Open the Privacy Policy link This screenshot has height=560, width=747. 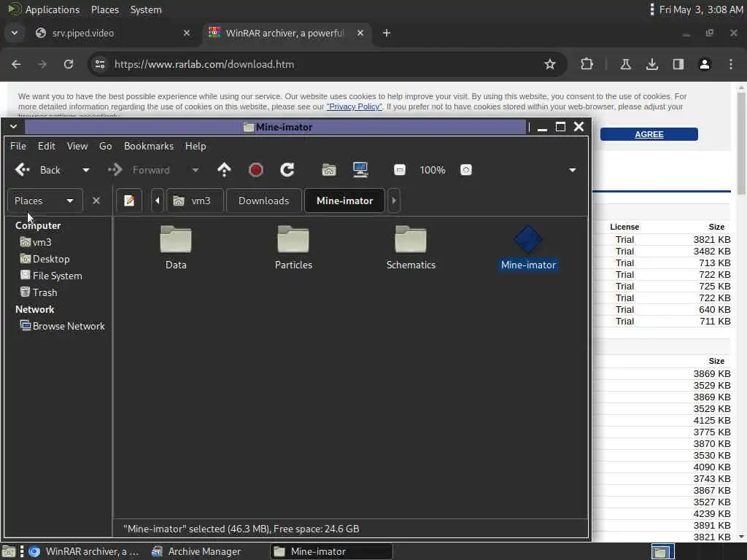[x=354, y=106]
